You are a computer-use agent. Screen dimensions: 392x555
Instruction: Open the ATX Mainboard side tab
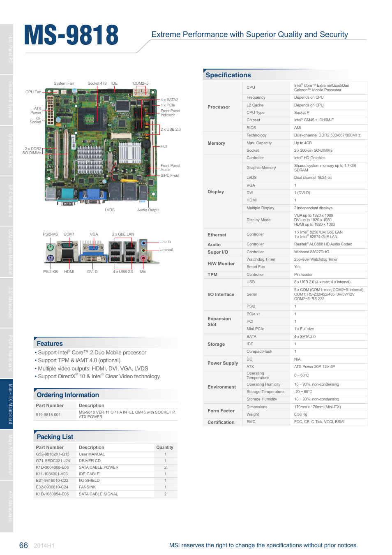point(7,506)
